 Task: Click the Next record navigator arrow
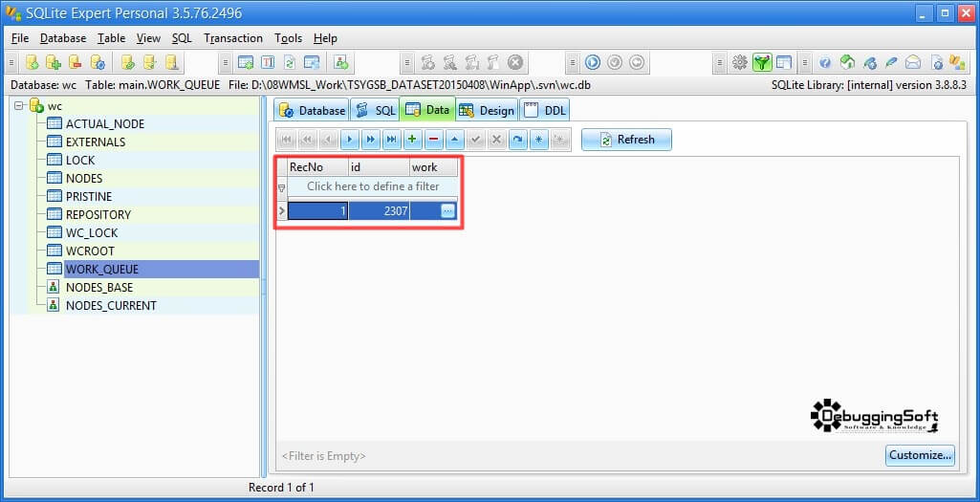coord(349,140)
